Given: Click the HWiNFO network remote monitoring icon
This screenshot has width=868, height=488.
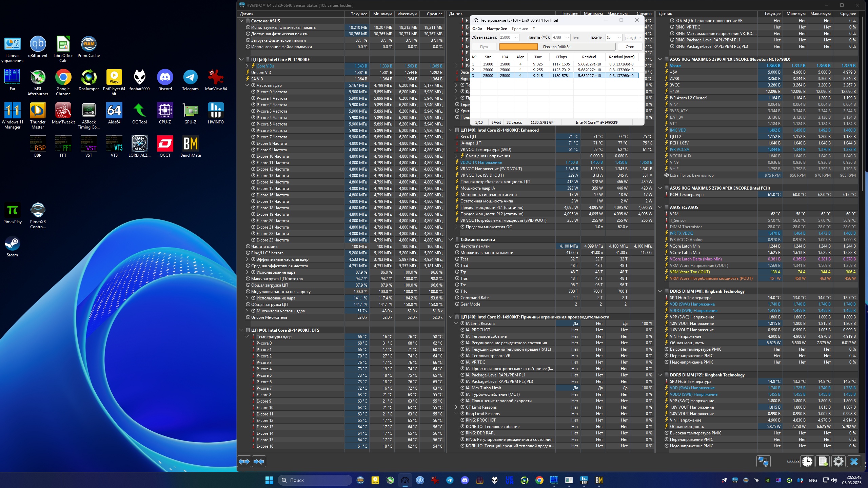Looking at the screenshot, I should coord(763,462).
